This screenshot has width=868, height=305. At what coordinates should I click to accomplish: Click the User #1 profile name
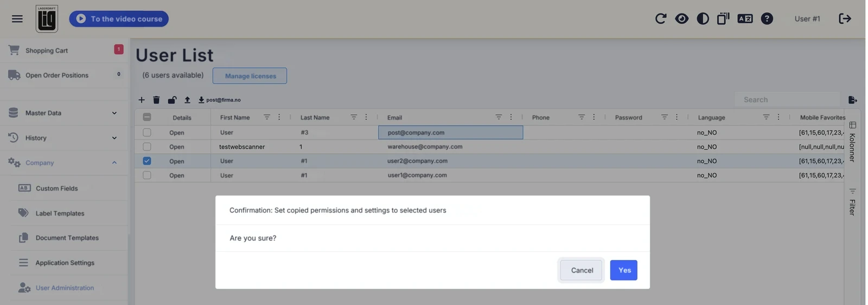(x=807, y=18)
